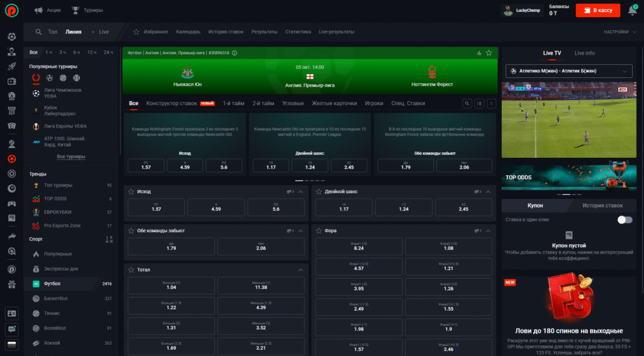The height and width of the screenshot is (356, 644).
Task: Select the Все time filter
Action: tap(34, 53)
